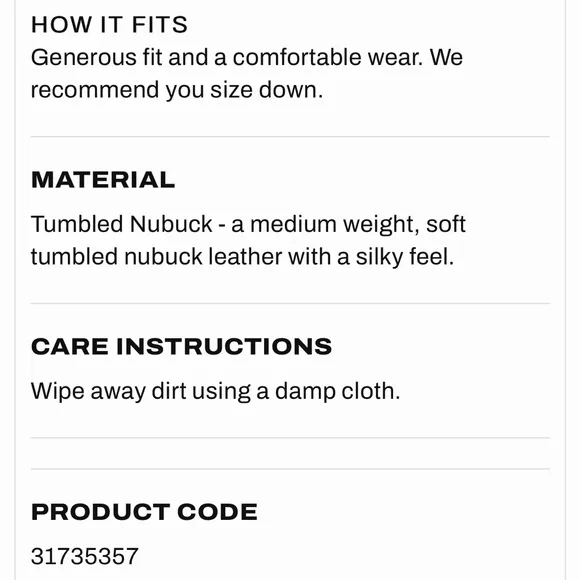Click the 'silky feel' text line

pyautogui.click(x=242, y=257)
